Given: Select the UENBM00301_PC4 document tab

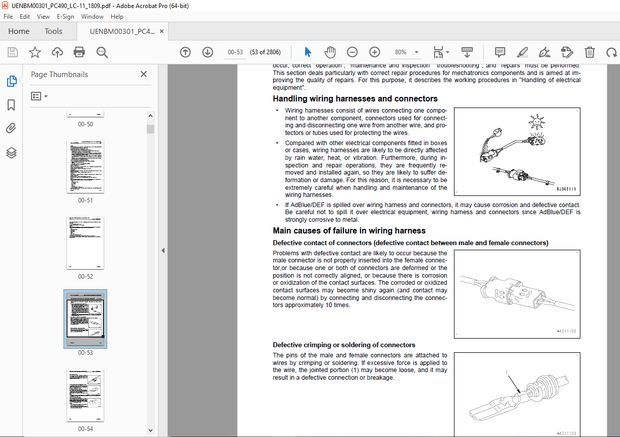Looking at the screenshot, I should (x=122, y=31).
